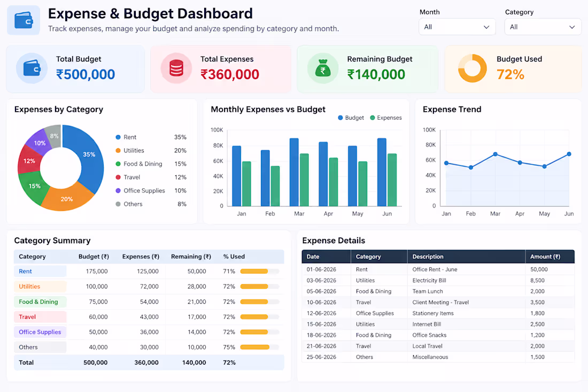Image resolution: width=588 pixels, height=392 pixels.
Task: Click the Budget Used donut icon
Action: 473,68
